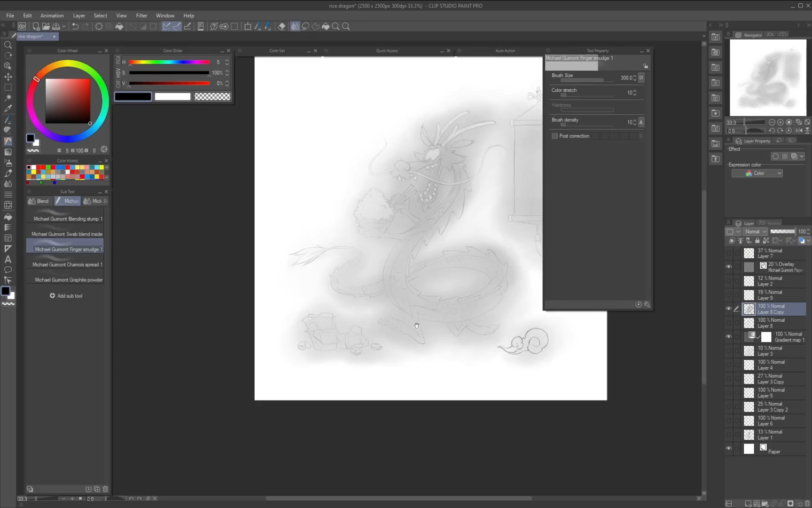Viewport: 812px width, 508px height.
Task: Toggle visibility of Layer 8 Copy
Action: 728,309
